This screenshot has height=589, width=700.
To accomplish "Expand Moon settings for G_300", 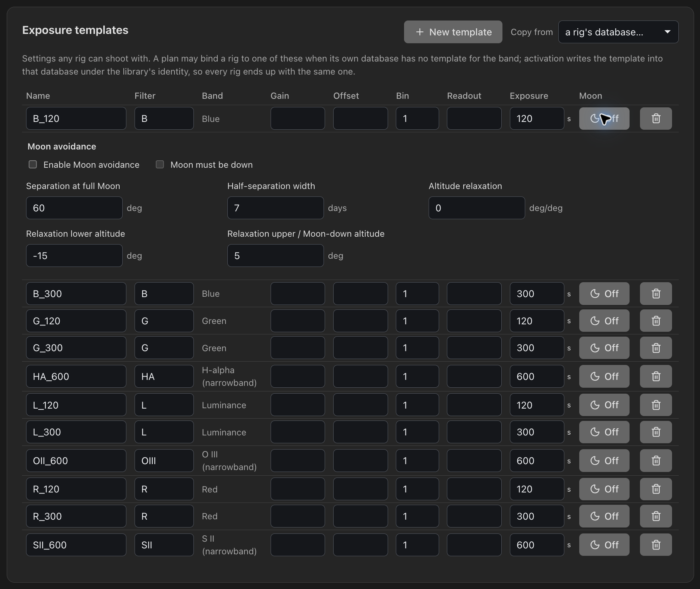I will point(604,348).
